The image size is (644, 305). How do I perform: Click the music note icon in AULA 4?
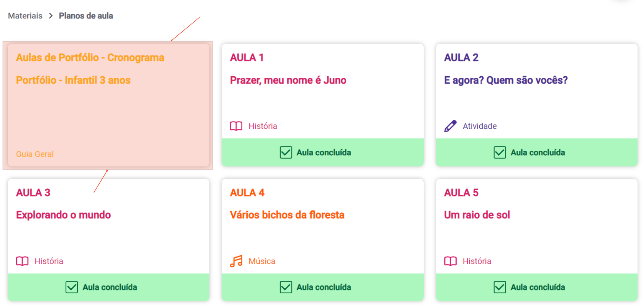click(x=236, y=261)
